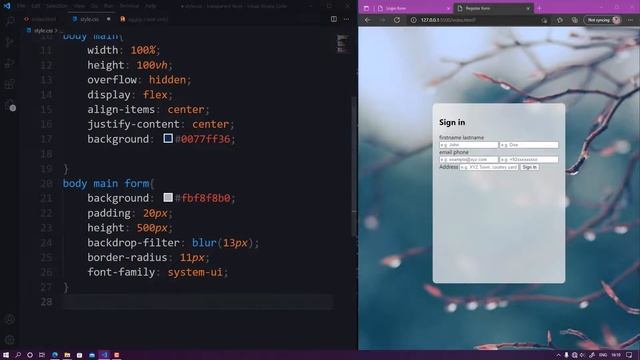Open VS Code editor More Actions ellipsis
Image resolution: width=640 pixels, height=360 pixels.
click(347, 19)
